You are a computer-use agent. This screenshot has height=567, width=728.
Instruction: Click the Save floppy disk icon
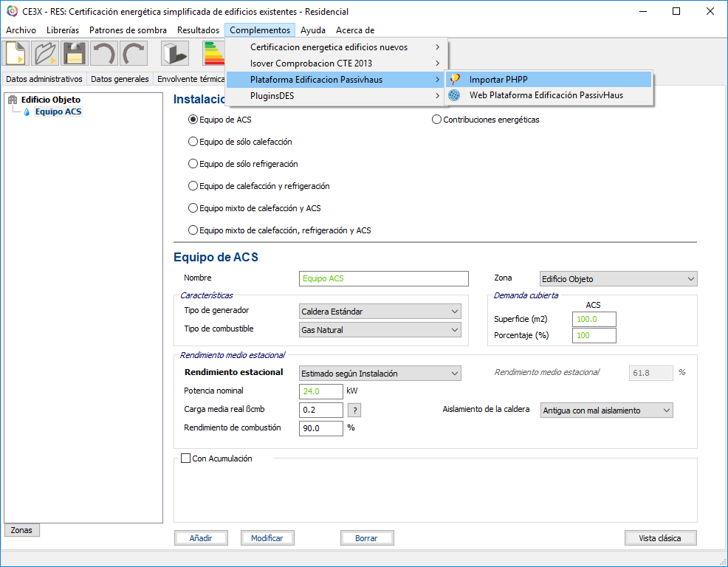(74, 54)
